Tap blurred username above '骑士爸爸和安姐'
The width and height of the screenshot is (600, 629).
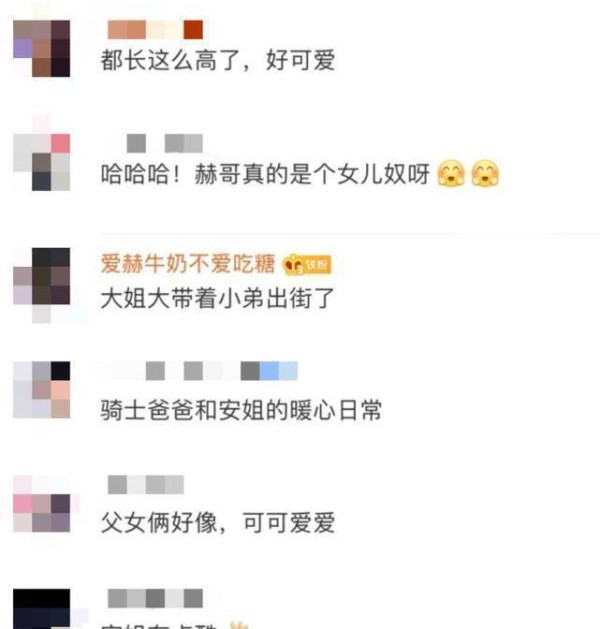pyautogui.click(x=203, y=371)
